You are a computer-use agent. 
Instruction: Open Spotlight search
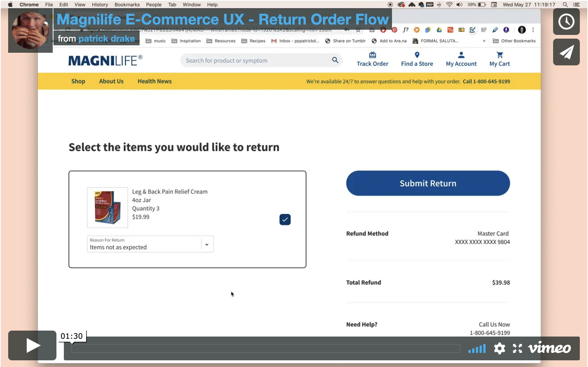click(x=565, y=4)
